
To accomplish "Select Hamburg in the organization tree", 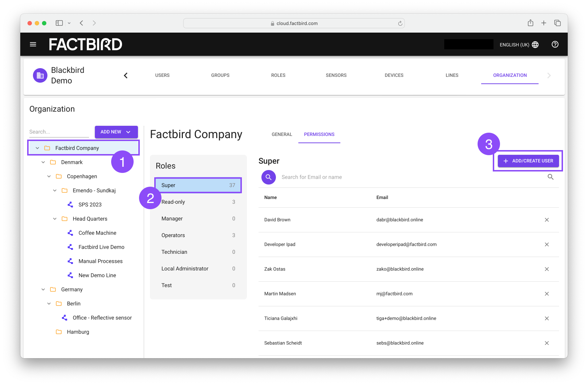I will pyautogui.click(x=78, y=332).
